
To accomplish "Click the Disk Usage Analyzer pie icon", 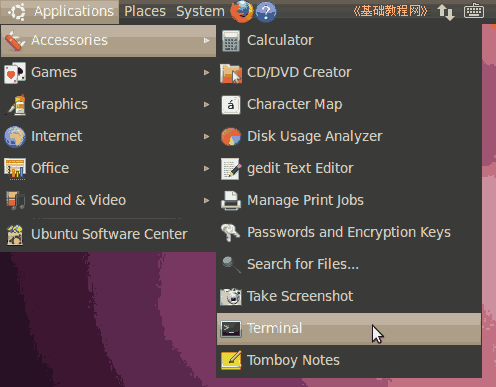I will pyautogui.click(x=231, y=137).
